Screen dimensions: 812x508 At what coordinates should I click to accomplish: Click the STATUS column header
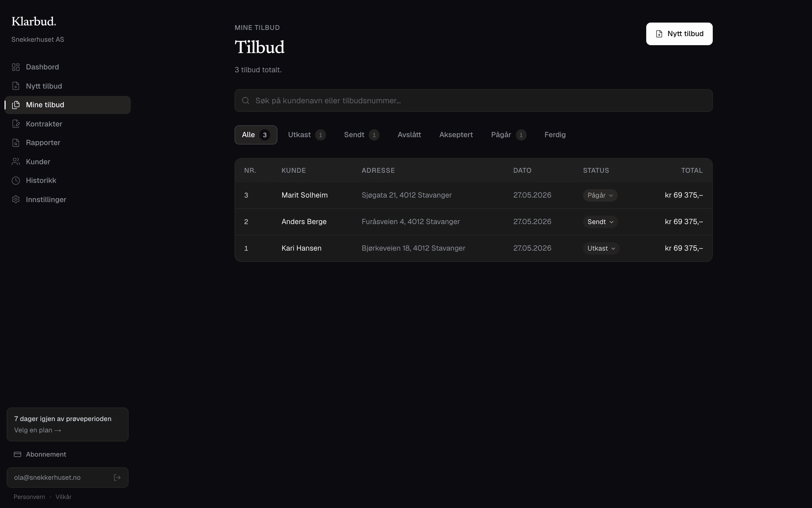(x=596, y=170)
